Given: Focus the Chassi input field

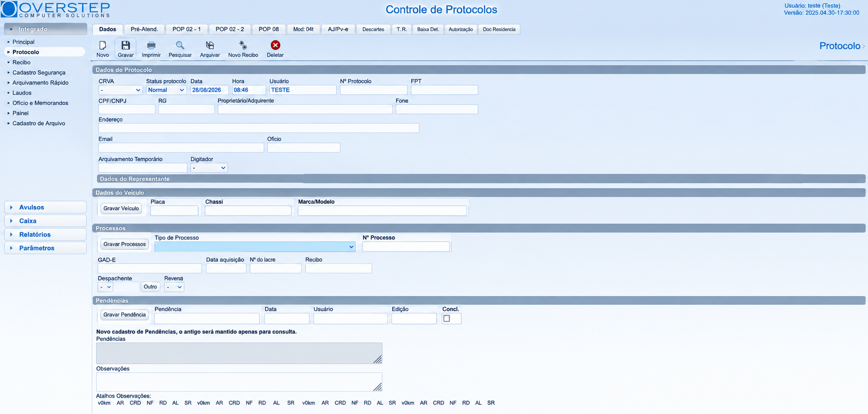Looking at the screenshot, I should coord(248,211).
